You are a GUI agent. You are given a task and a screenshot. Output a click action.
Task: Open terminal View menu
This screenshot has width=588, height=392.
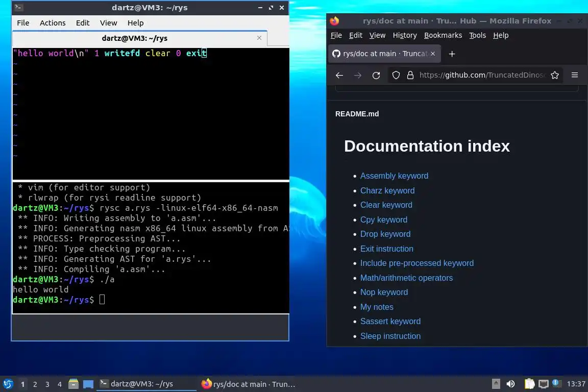(x=108, y=23)
